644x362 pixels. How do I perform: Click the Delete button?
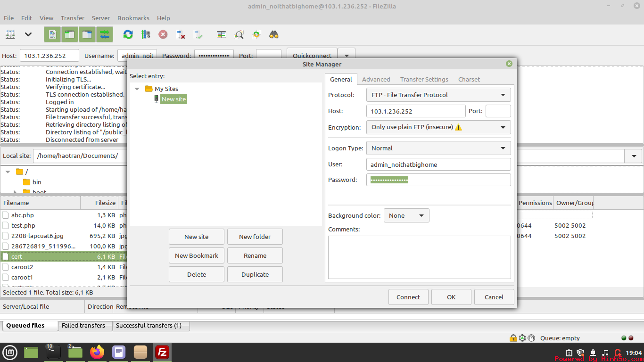point(197,274)
